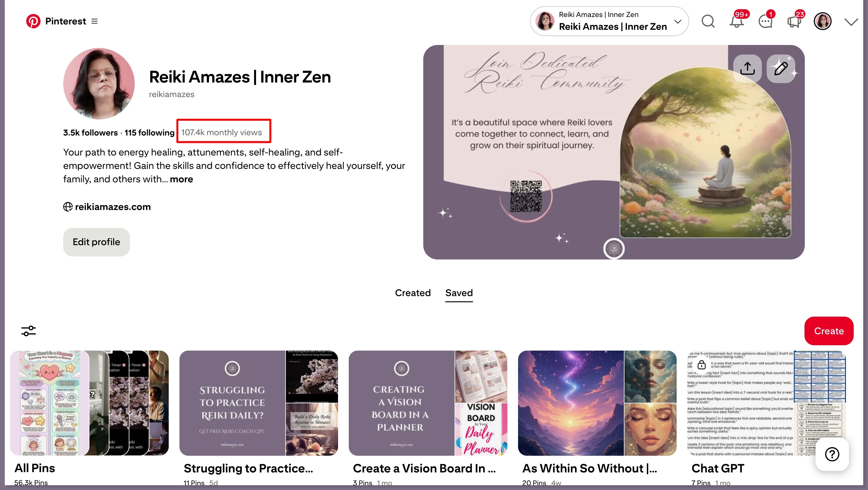868x490 pixels.
Task: Click the Edit profile button
Action: pos(96,242)
